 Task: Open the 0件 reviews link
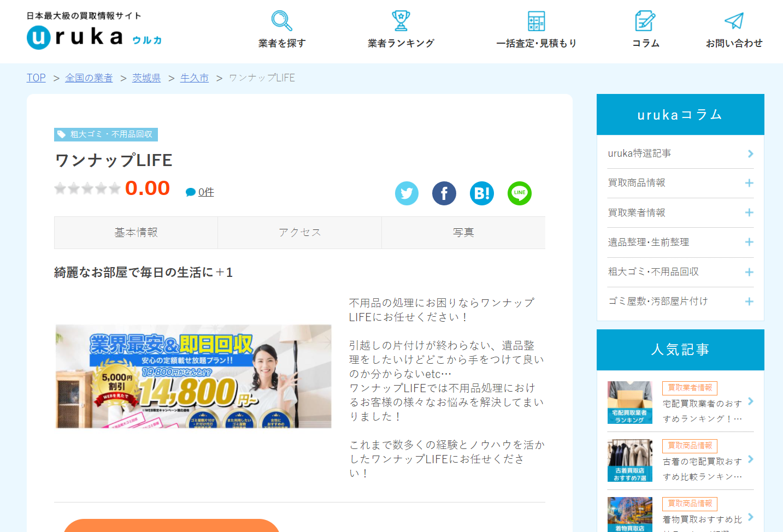206,192
